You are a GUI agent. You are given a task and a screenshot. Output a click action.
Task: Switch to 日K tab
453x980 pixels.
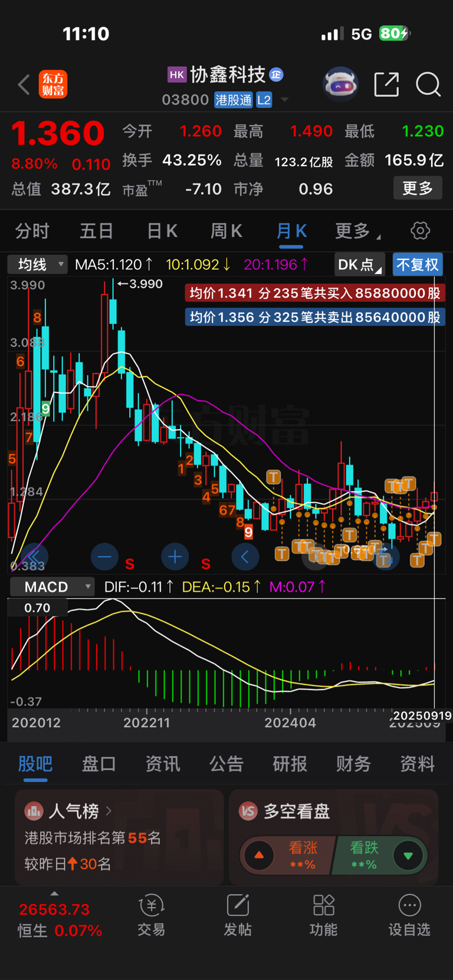point(162,231)
